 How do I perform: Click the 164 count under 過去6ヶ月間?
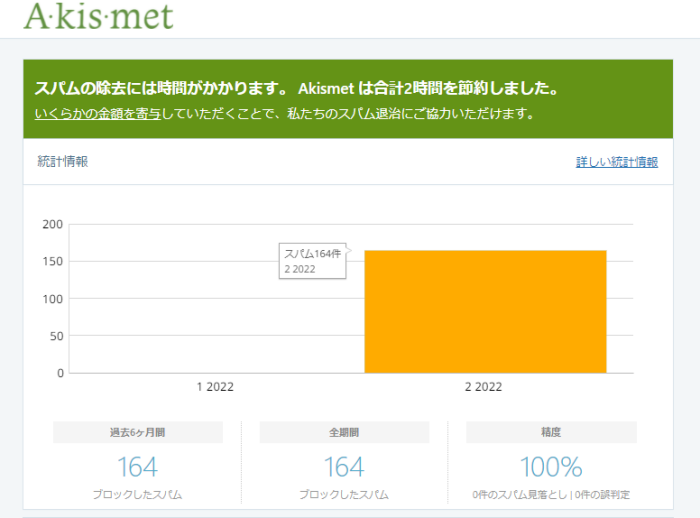pyautogui.click(x=138, y=466)
